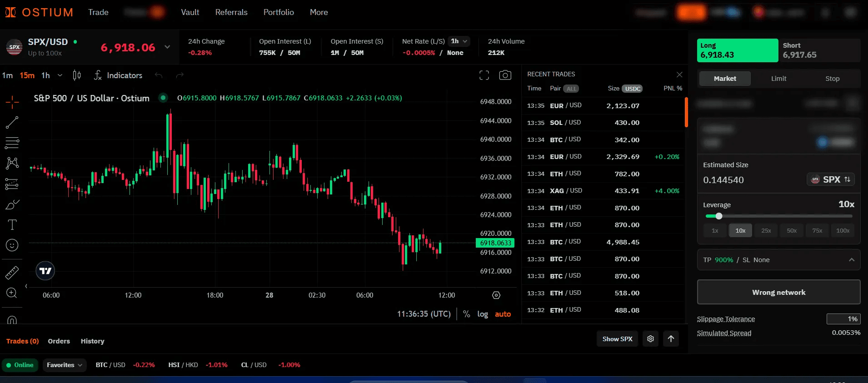Open the Vault menu item
Viewport: 868px width, 383px height.
(190, 12)
